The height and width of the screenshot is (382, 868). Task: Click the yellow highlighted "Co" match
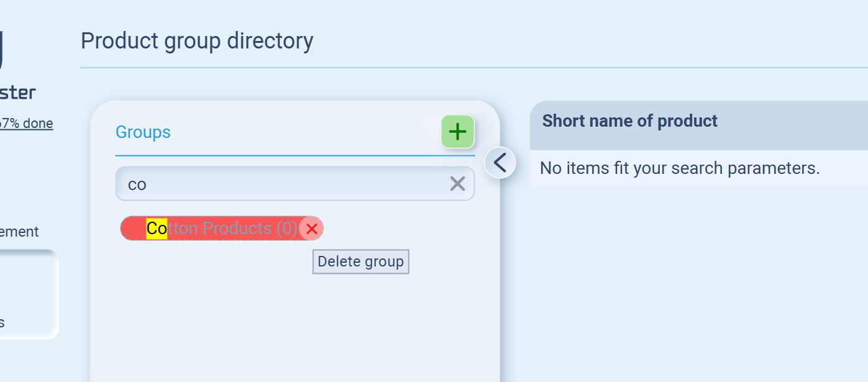[x=157, y=229]
